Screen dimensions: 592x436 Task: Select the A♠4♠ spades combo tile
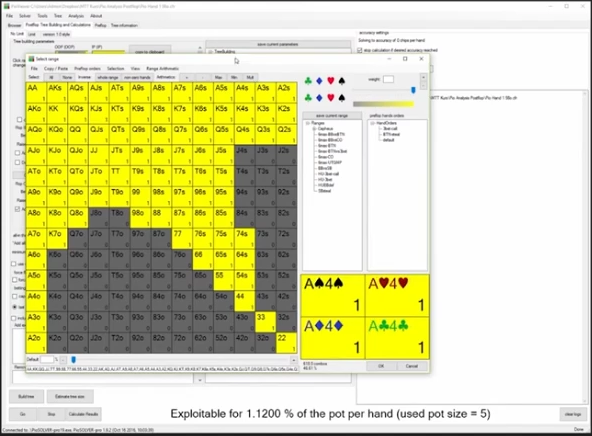333,296
